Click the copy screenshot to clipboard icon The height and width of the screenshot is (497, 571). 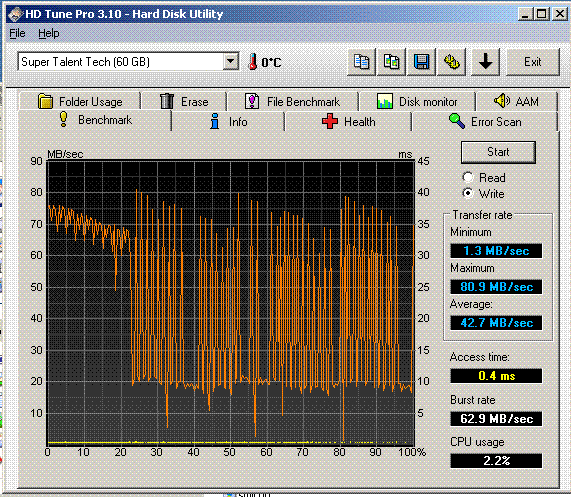[391, 62]
